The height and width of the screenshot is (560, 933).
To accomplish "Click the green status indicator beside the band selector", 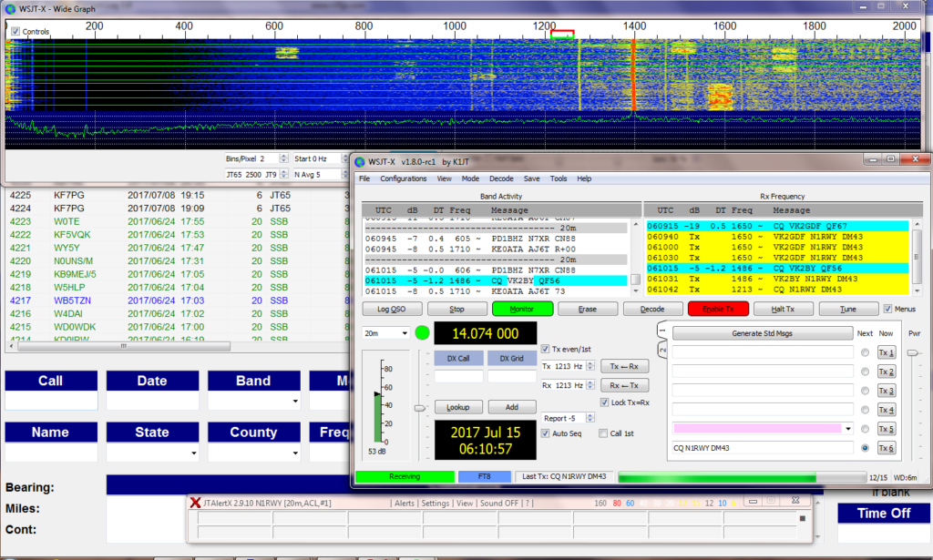I will coord(422,333).
